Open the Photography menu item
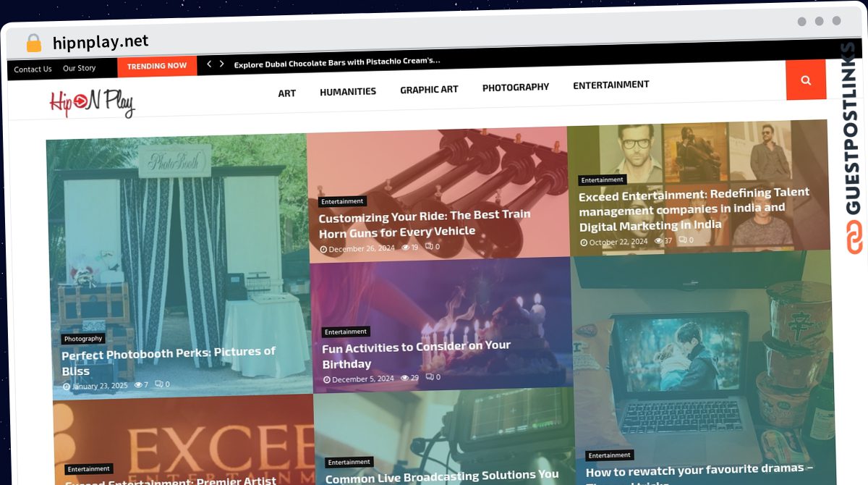 pos(516,87)
